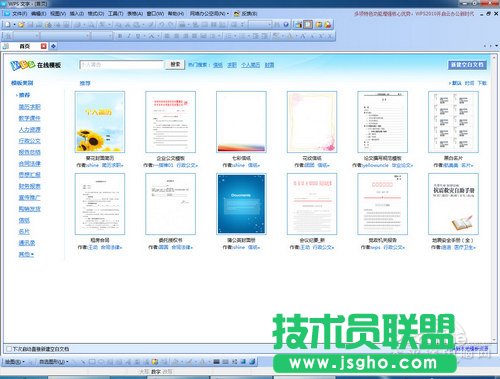This screenshot has width=500, height=379.
Task: Open the 插入 menu
Action: coord(77,14)
